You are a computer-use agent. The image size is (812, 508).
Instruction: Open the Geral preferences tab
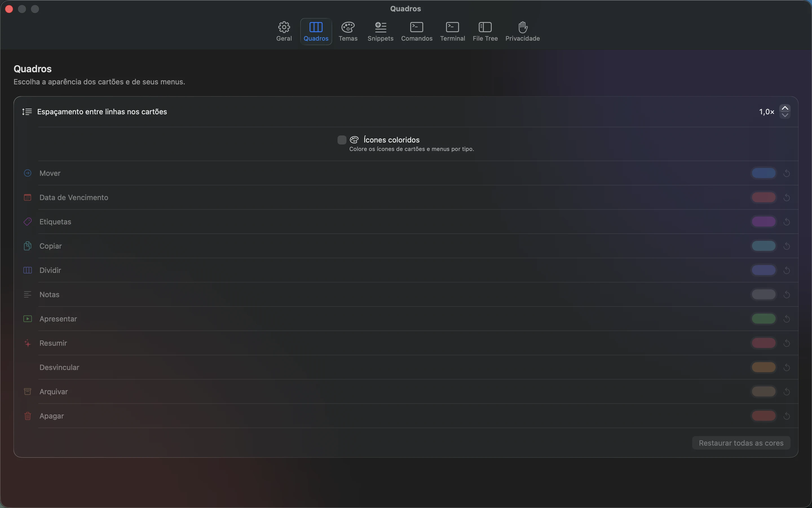pos(284,32)
